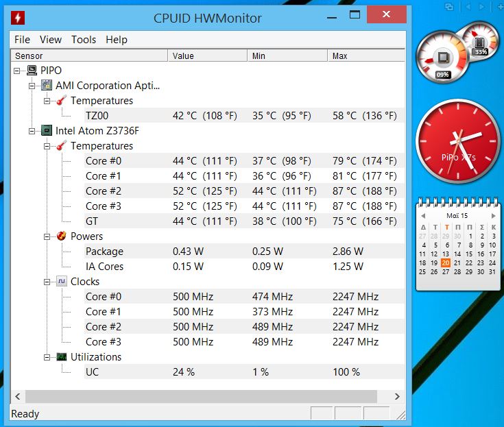Screen dimensions: 504x427
Task: Click highlighted day 20 in calendar gadget
Action: point(446,263)
